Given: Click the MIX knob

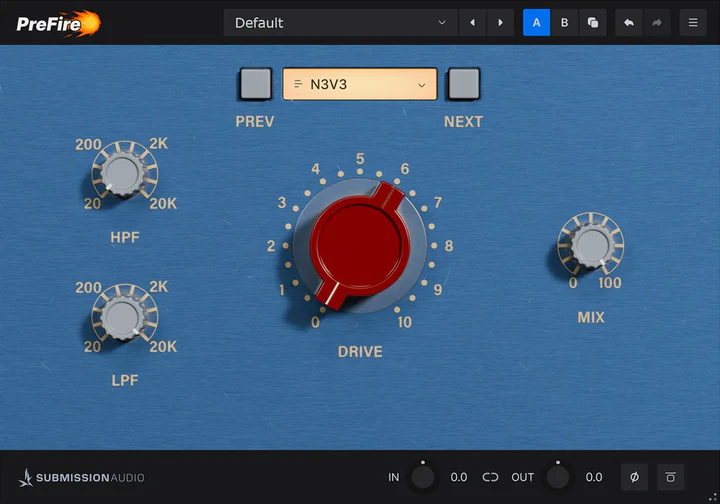Looking at the screenshot, I should tap(591, 245).
